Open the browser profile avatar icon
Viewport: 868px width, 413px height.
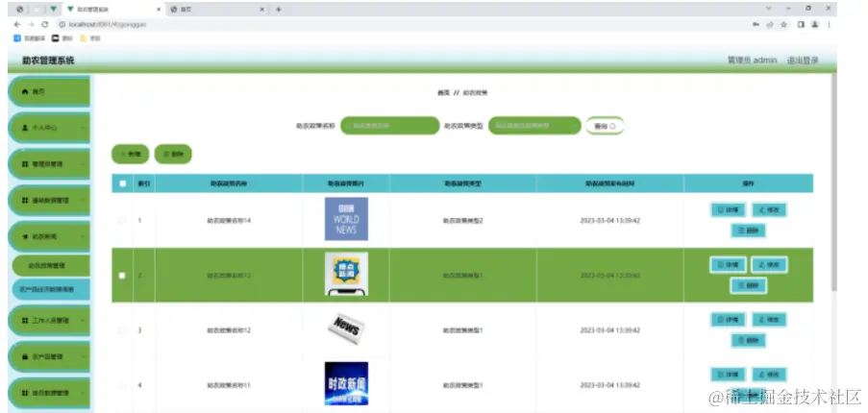tap(815, 25)
